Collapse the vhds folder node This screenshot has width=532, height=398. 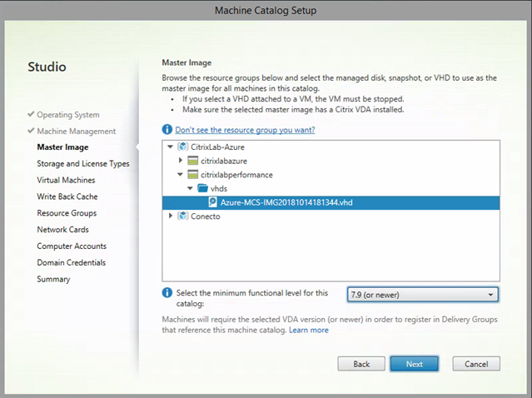[190, 188]
